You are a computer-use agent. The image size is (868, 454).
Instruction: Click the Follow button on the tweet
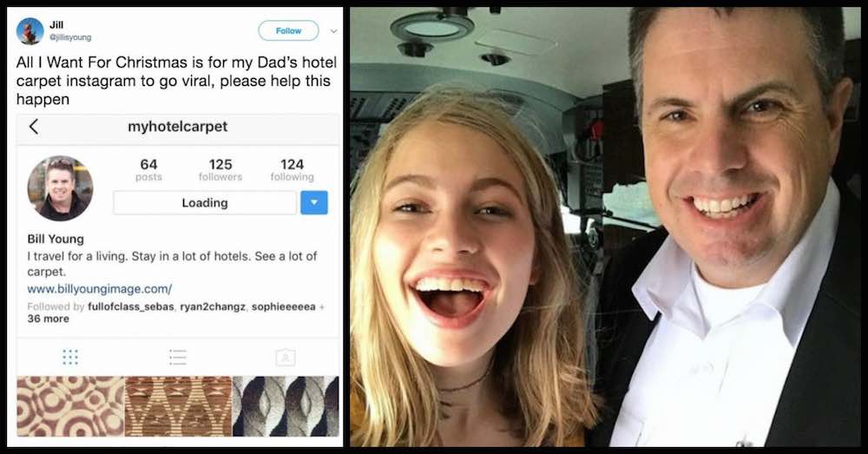(x=288, y=31)
